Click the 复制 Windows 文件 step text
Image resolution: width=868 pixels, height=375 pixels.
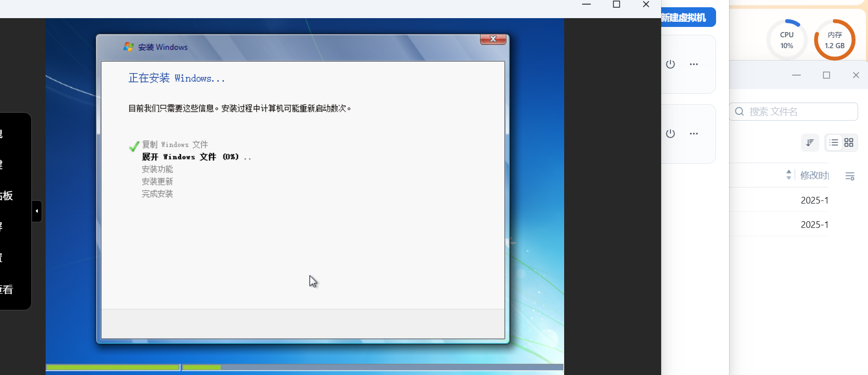(x=175, y=145)
